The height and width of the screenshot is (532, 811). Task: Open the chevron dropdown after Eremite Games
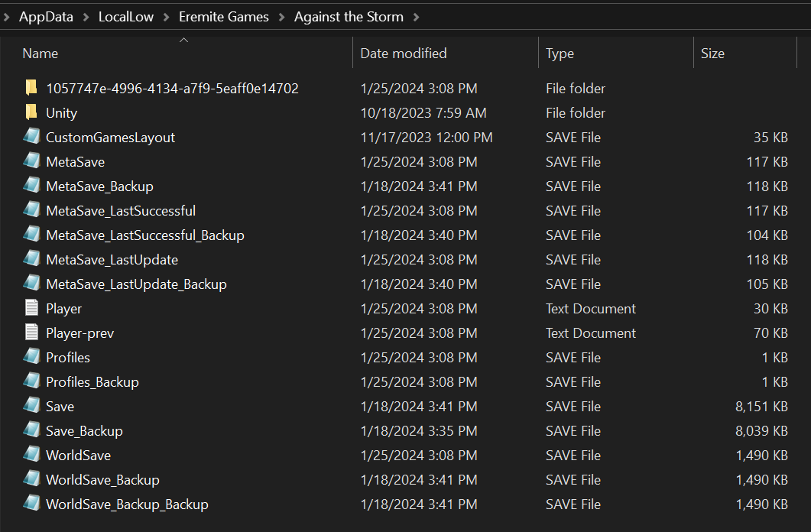point(282,17)
